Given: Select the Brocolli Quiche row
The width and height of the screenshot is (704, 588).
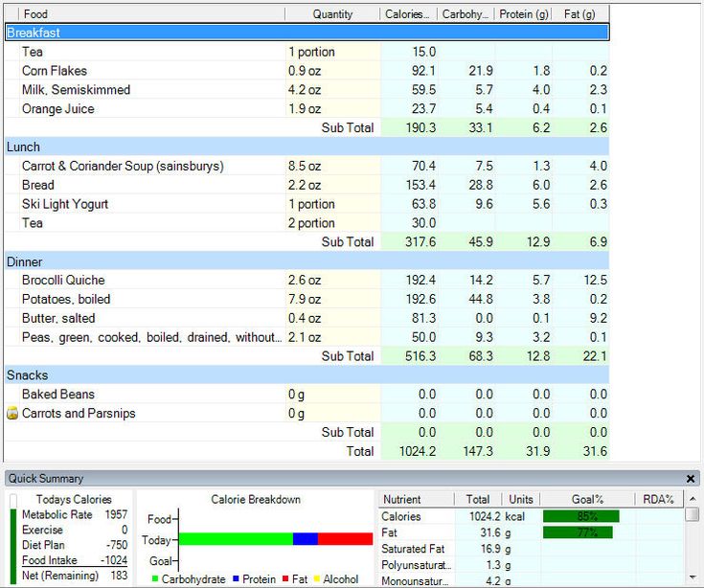Looking at the screenshot, I should [307, 280].
